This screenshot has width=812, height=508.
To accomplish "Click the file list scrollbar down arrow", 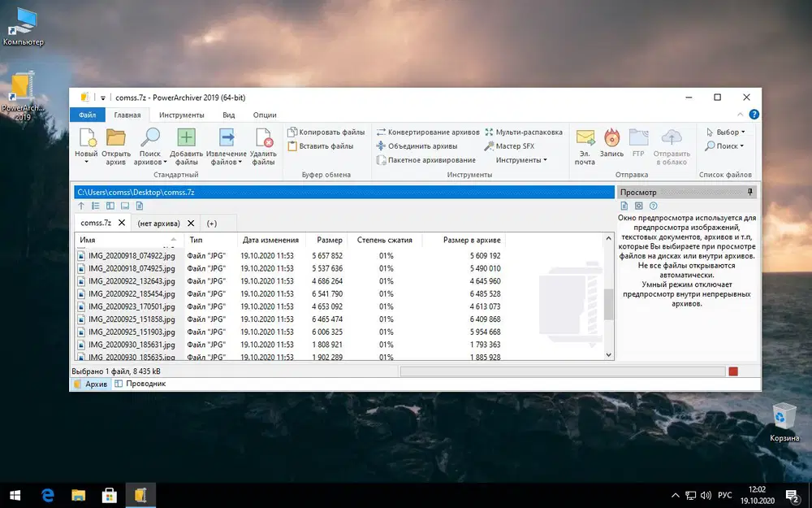I will [609, 355].
